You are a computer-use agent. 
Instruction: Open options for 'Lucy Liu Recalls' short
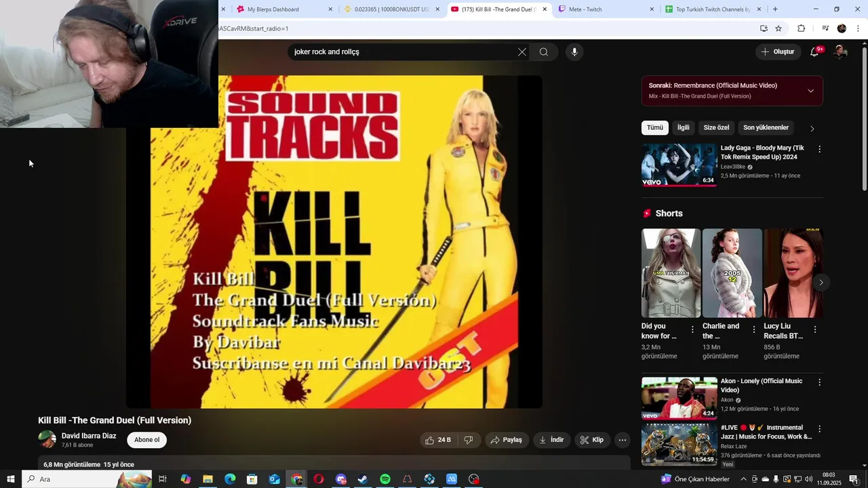click(x=815, y=329)
